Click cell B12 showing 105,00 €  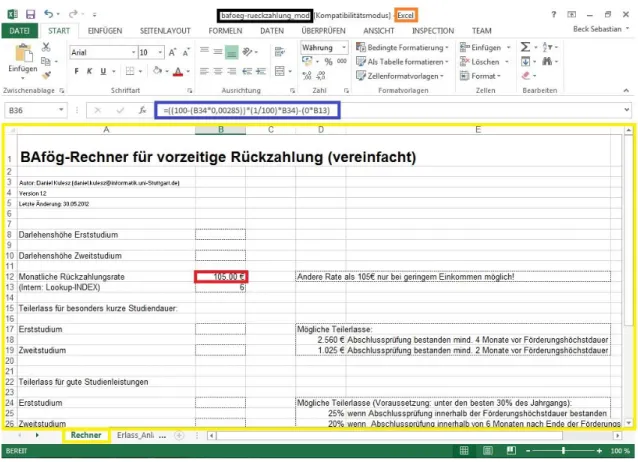[x=221, y=277]
